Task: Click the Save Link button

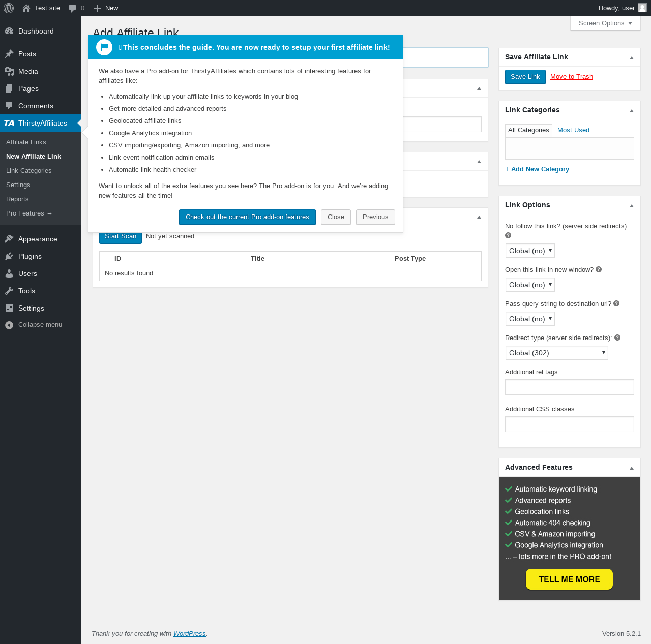Action: tap(525, 77)
